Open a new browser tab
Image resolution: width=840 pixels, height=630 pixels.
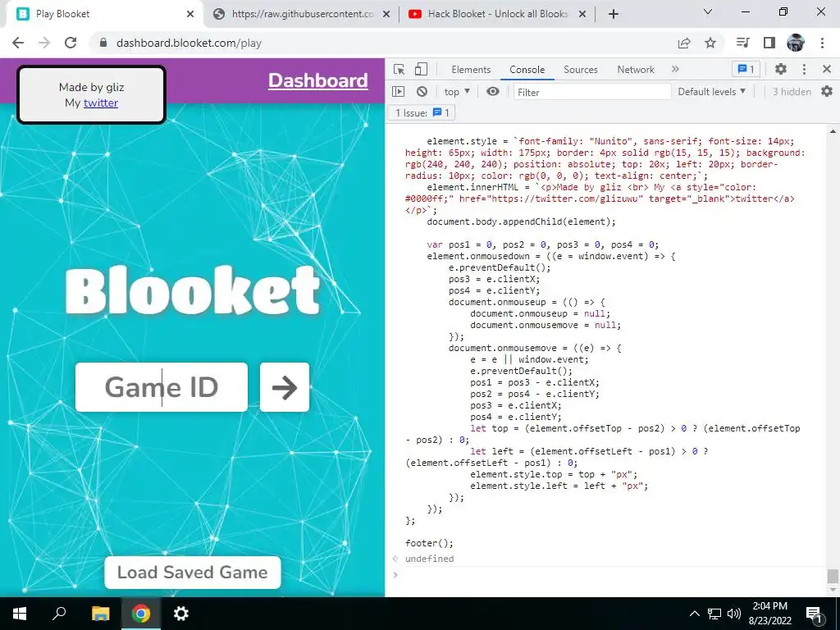click(614, 14)
